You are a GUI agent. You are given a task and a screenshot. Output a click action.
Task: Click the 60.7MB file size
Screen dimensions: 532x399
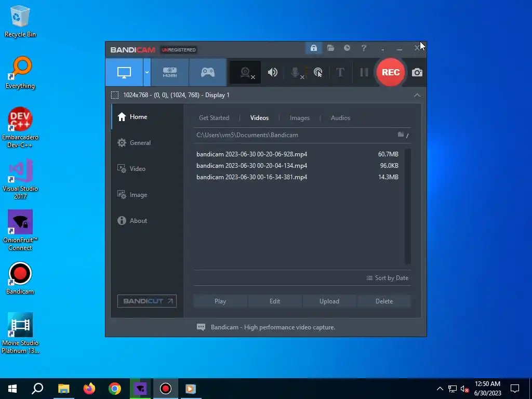[388, 154]
